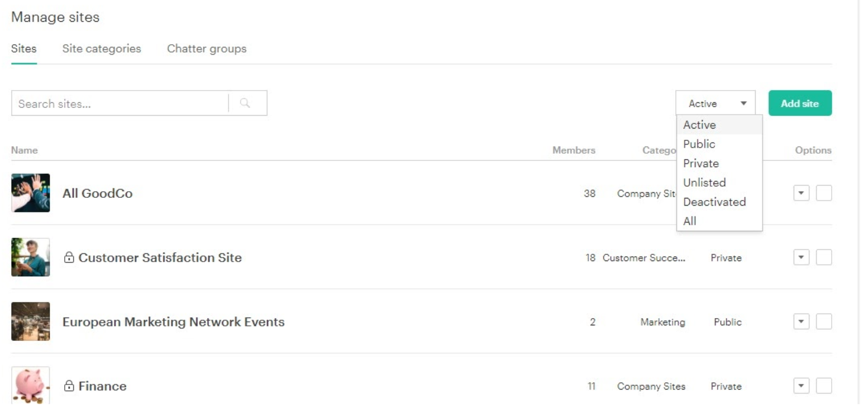The image size is (868, 417).
Task: Click the lock icon beside Finance
Action: pyautogui.click(x=69, y=386)
